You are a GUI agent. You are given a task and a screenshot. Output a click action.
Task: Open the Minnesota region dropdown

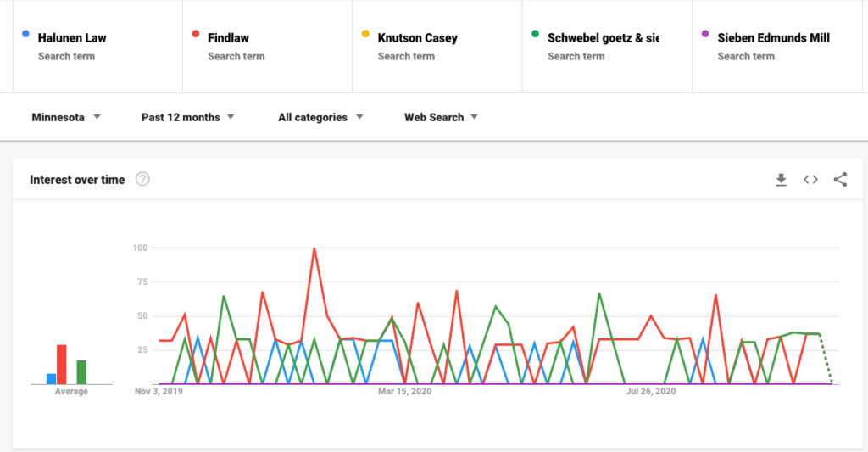tap(66, 117)
